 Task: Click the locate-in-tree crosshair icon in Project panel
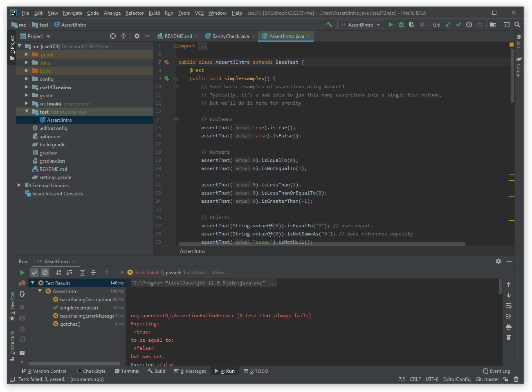[113, 36]
